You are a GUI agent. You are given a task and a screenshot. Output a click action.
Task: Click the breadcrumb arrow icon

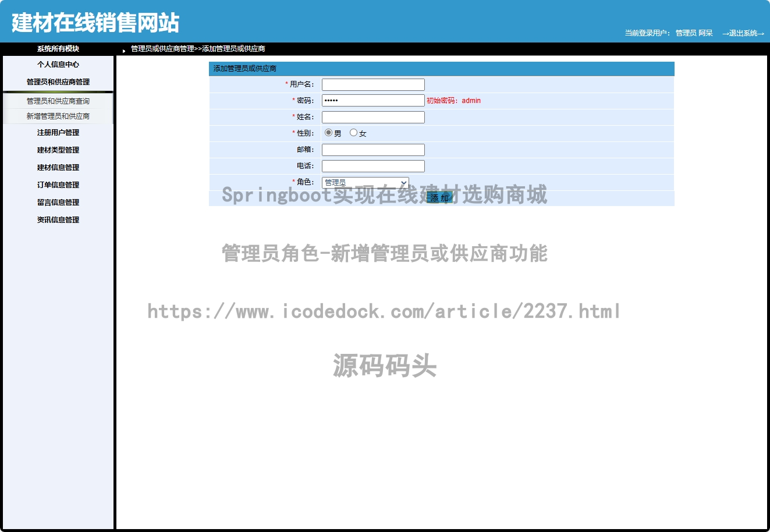click(x=124, y=51)
